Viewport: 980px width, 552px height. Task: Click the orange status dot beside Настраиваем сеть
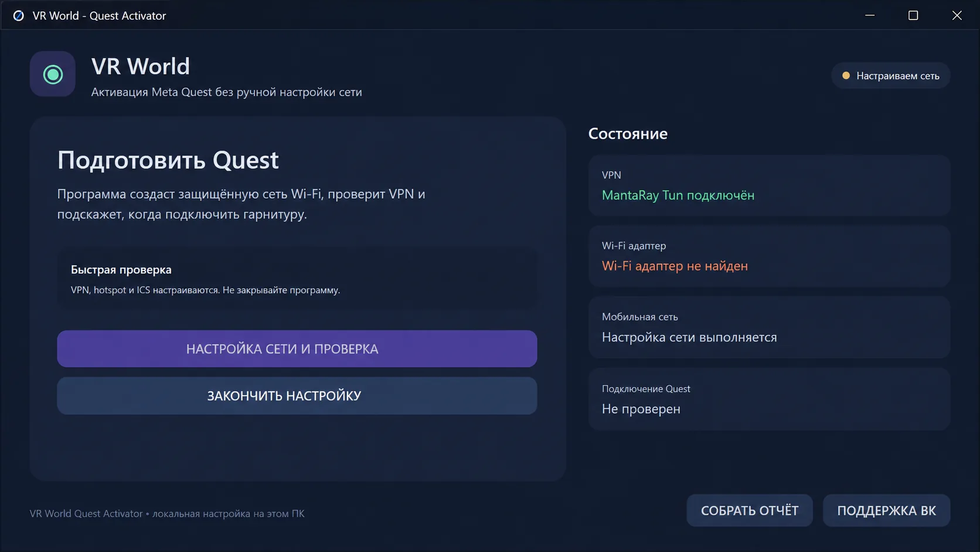tap(846, 76)
